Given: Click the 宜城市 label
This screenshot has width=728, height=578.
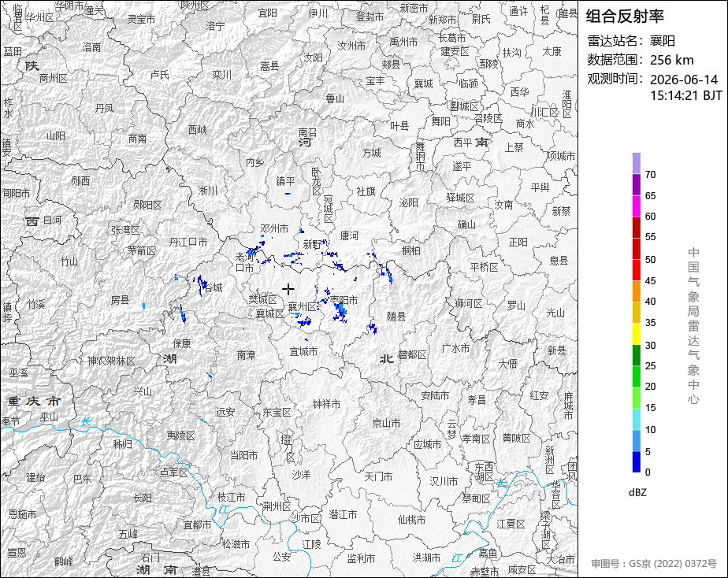Looking at the screenshot, I should click(303, 351).
